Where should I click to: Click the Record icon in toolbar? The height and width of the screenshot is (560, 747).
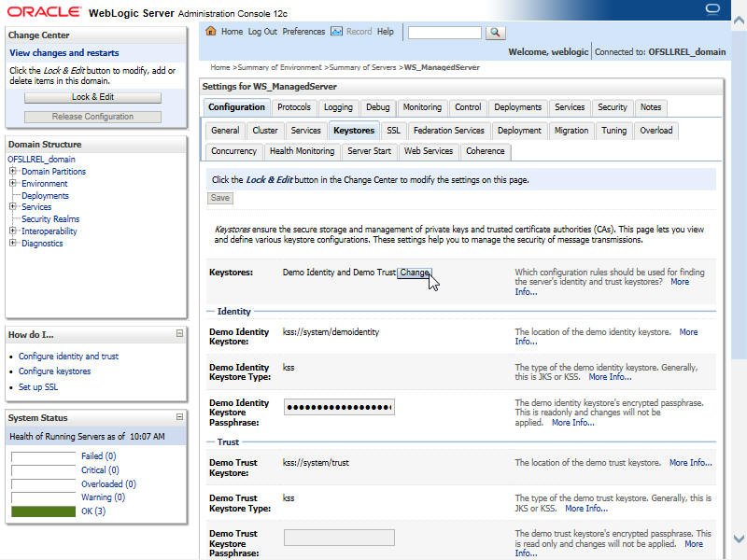click(x=336, y=32)
